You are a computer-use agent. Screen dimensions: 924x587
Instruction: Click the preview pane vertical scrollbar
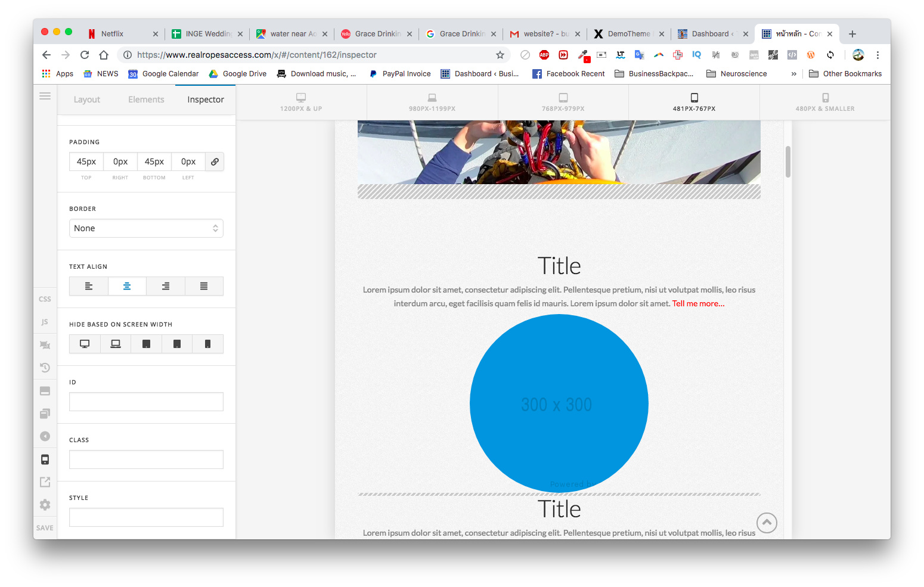[788, 161]
